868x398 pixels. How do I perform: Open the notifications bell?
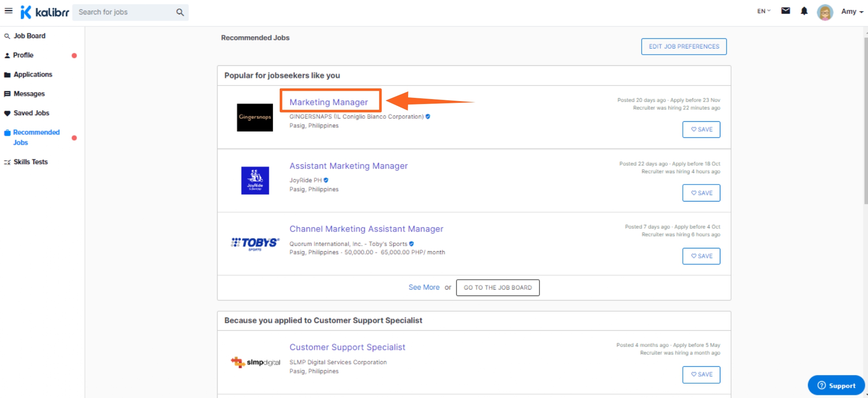coord(804,11)
